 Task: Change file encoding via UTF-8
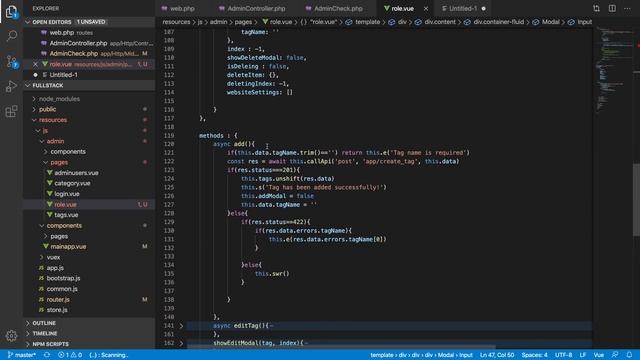[563, 355]
